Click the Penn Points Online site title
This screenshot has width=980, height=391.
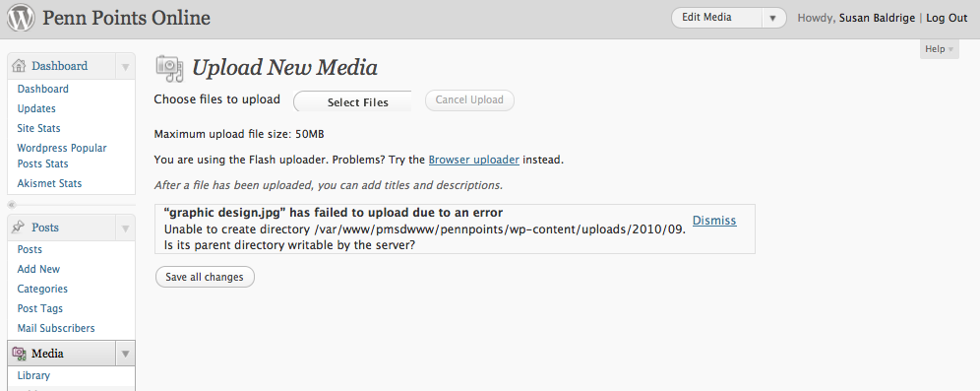coord(126,18)
